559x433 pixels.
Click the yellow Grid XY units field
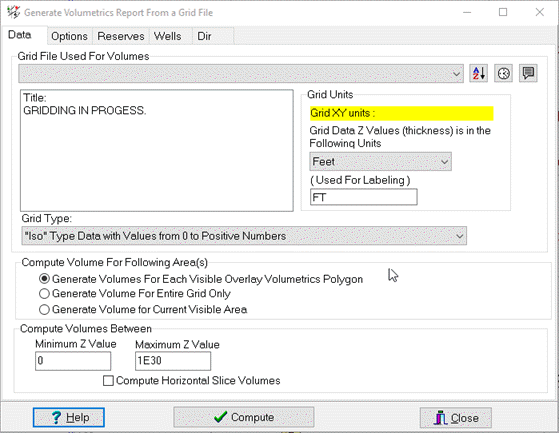pos(401,113)
